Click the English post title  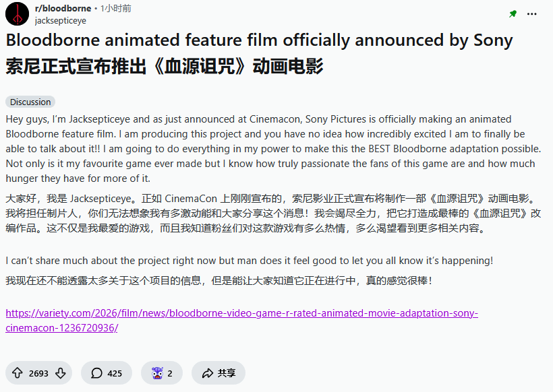(x=259, y=40)
